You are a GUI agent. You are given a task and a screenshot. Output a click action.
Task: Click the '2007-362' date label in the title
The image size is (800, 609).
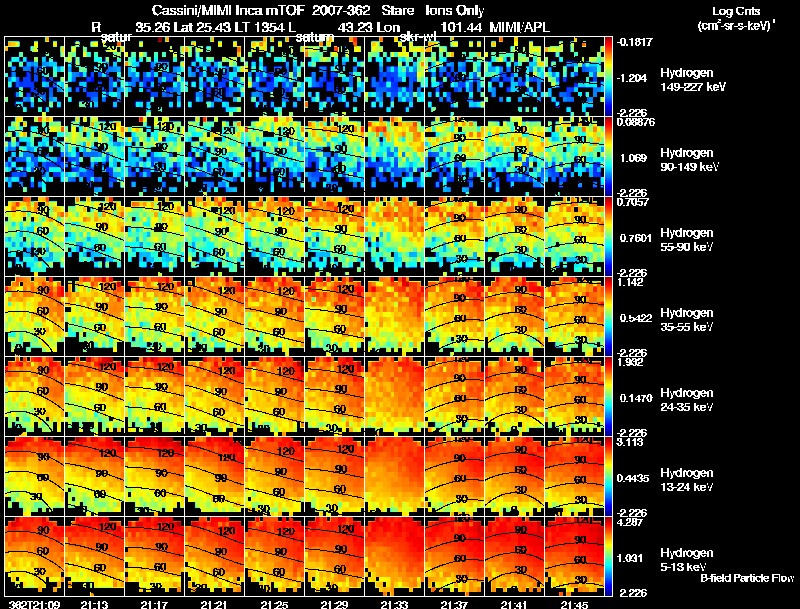(341, 10)
